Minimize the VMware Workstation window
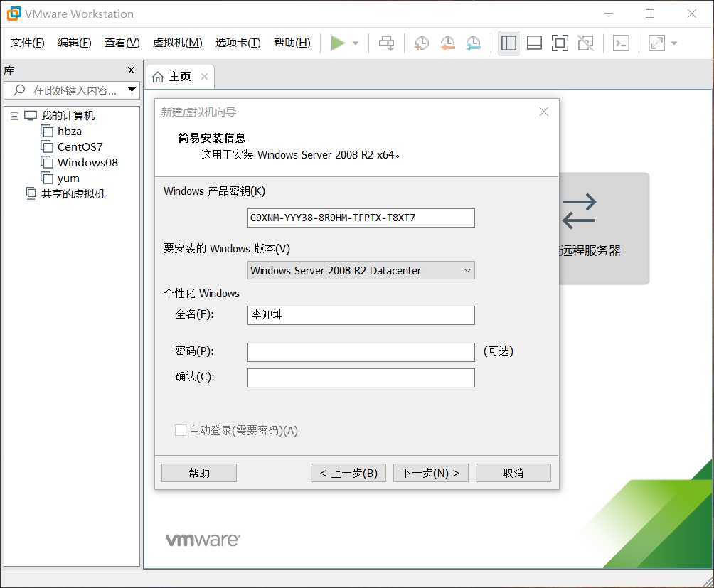Image resolution: width=714 pixels, height=588 pixels. pyautogui.click(x=609, y=14)
